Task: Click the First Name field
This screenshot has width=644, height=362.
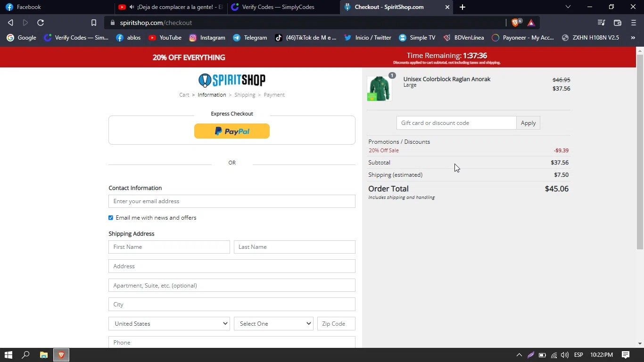Action: pos(169,247)
